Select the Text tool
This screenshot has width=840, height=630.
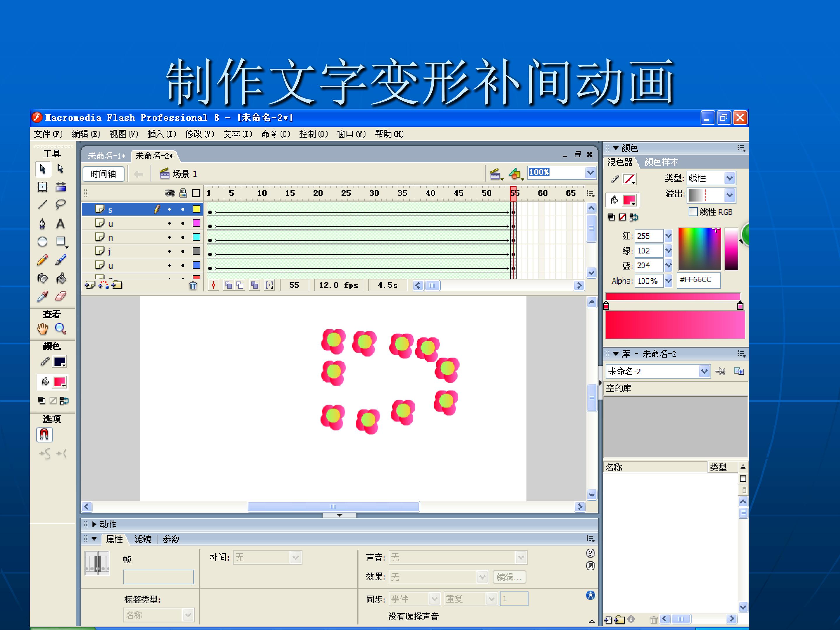click(x=60, y=224)
